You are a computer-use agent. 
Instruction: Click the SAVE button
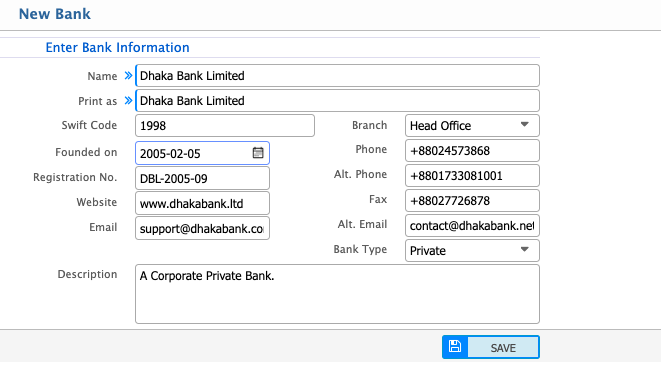tap(491, 347)
